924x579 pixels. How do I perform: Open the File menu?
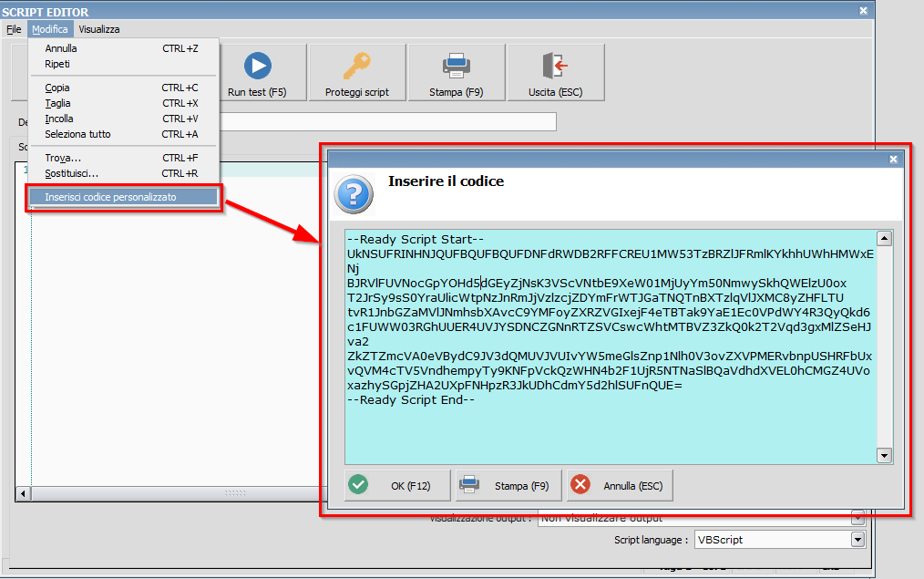tap(15, 28)
